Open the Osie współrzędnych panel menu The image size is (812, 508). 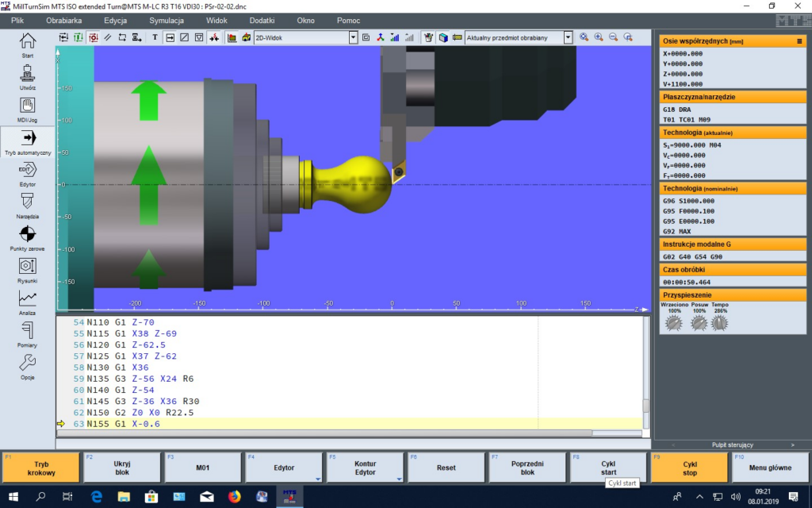point(799,41)
